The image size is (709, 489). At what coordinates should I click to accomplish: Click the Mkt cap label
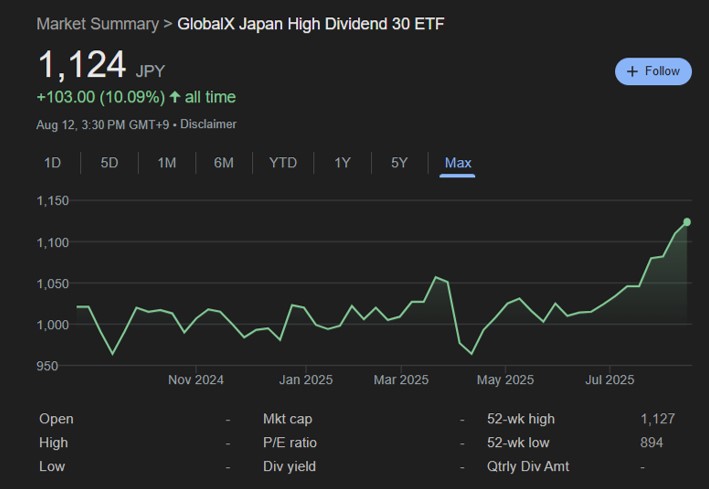point(288,419)
